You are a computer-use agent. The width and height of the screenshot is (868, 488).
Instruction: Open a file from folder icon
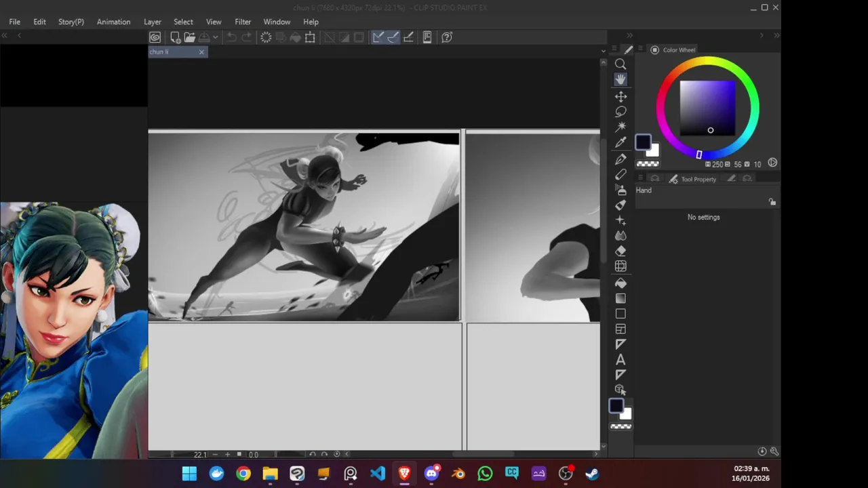click(x=189, y=37)
